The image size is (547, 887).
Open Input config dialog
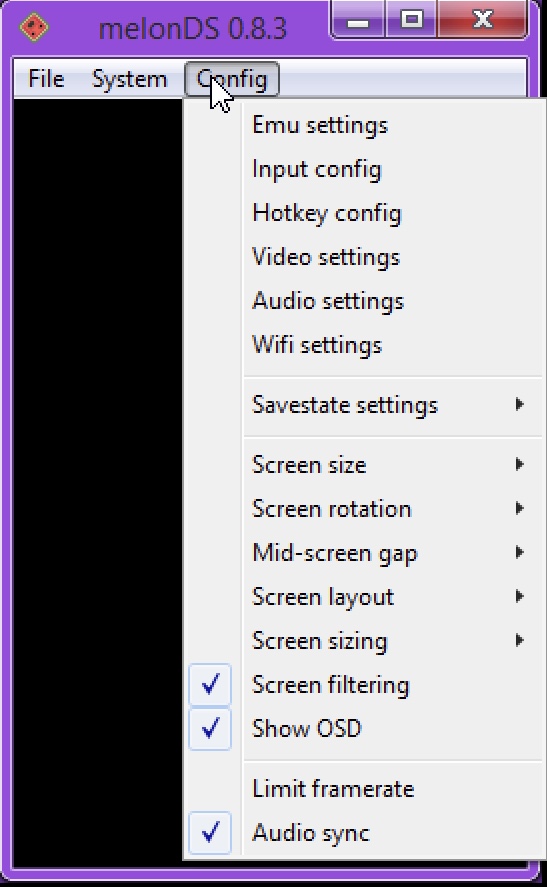[365, 169]
